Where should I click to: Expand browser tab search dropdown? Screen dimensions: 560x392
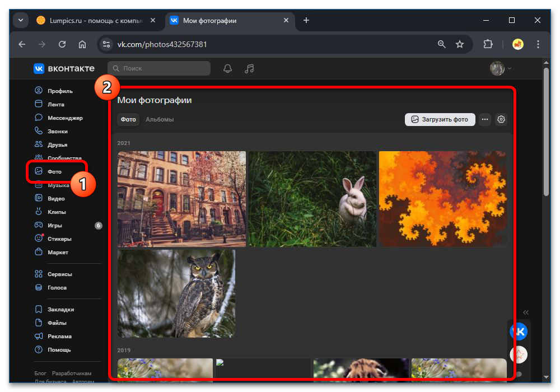(21, 20)
